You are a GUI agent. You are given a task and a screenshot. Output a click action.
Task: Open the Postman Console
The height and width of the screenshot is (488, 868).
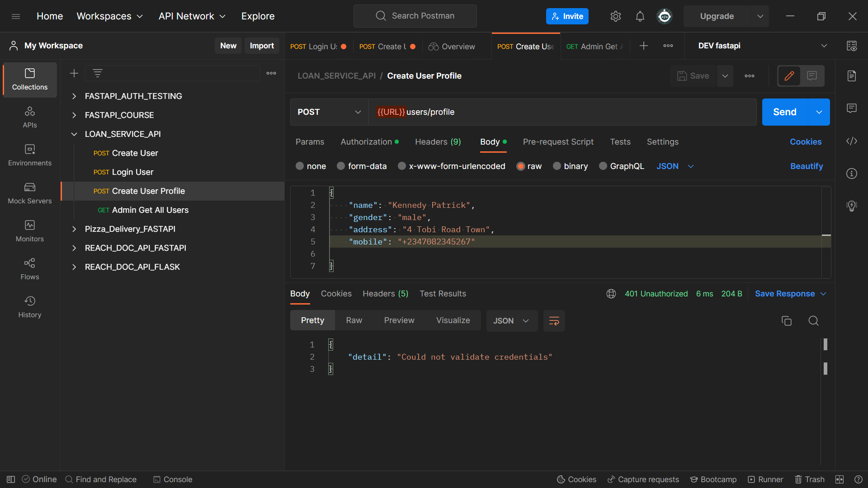point(172,479)
